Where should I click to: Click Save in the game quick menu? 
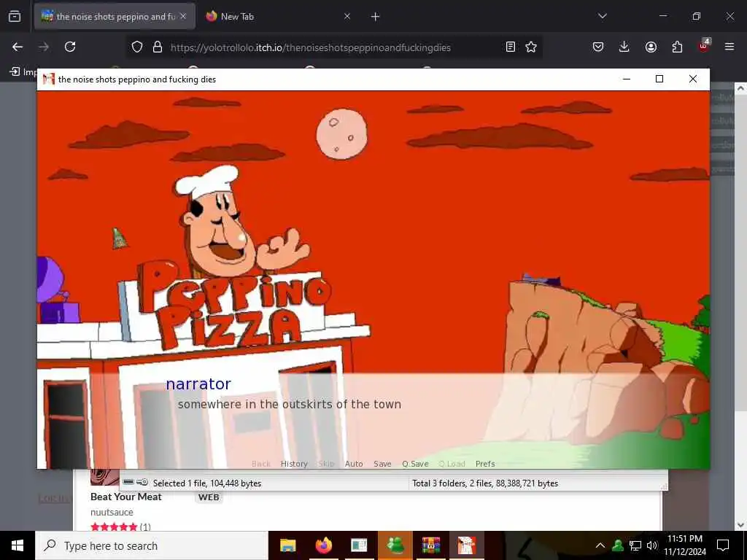[x=382, y=464]
